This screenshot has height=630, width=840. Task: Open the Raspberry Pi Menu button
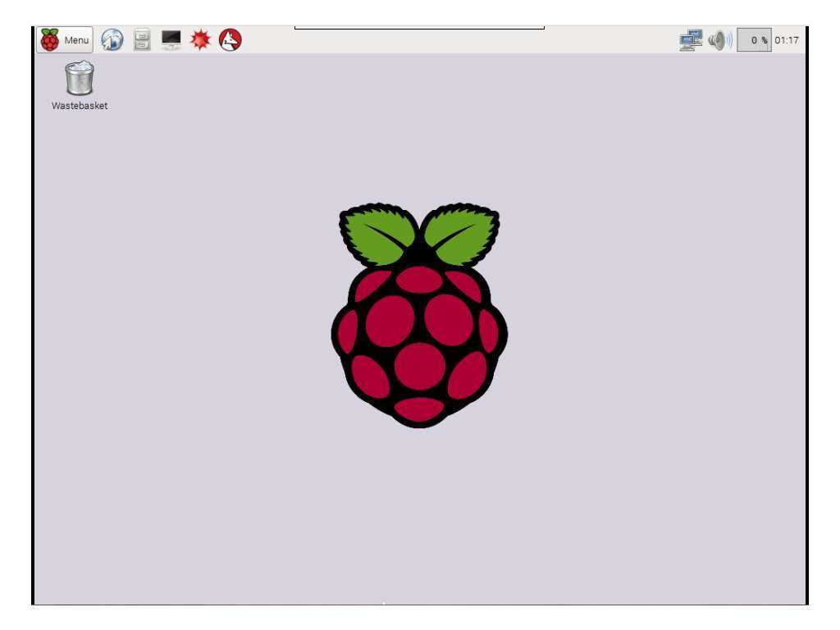(65, 40)
